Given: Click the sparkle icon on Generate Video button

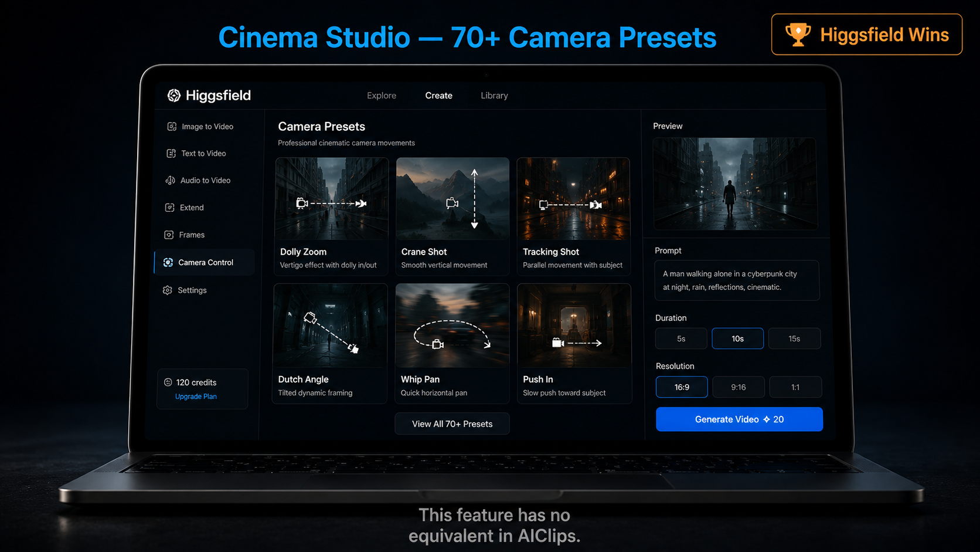Looking at the screenshot, I should (x=766, y=419).
